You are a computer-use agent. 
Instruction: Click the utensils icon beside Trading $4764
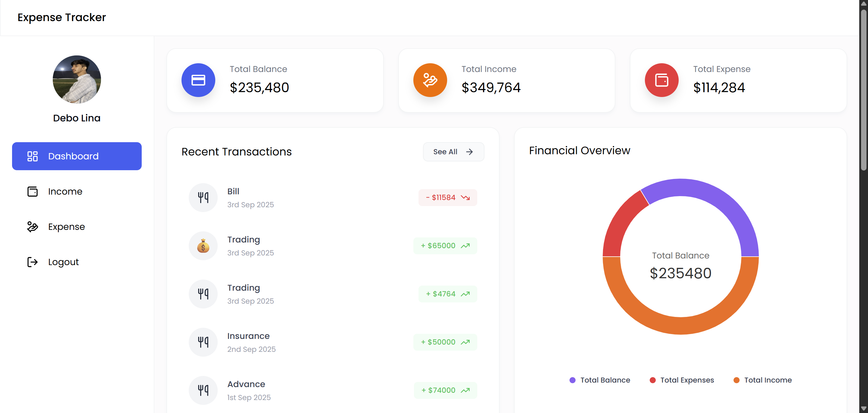pos(203,294)
